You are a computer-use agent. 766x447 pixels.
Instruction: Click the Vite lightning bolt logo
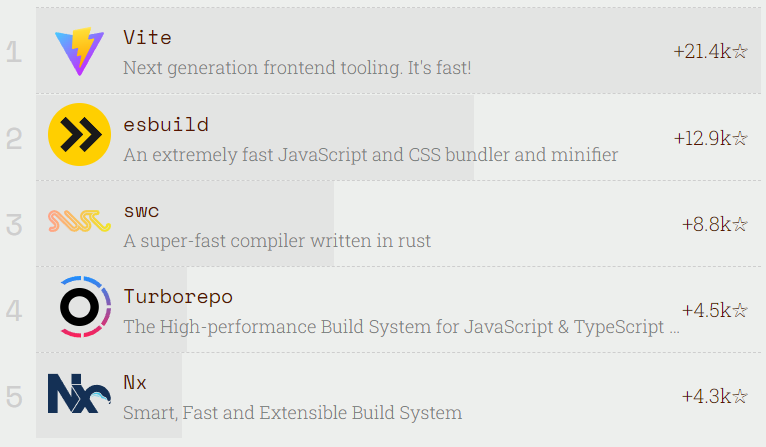pyautogui.click(x=80, y=51)
